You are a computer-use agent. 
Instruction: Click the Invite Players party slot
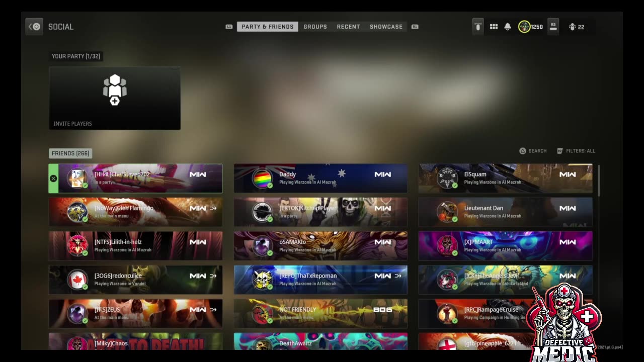115,98
